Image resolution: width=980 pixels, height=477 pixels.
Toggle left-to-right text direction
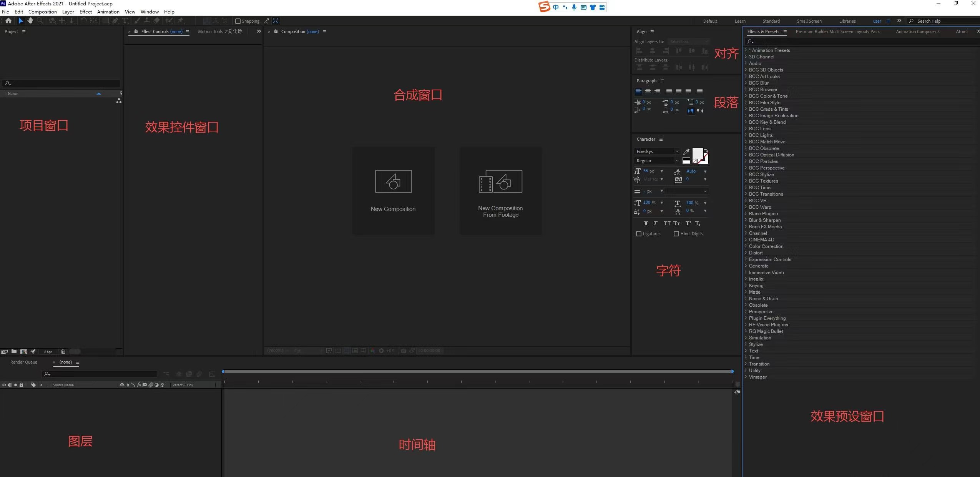(691, 111)
